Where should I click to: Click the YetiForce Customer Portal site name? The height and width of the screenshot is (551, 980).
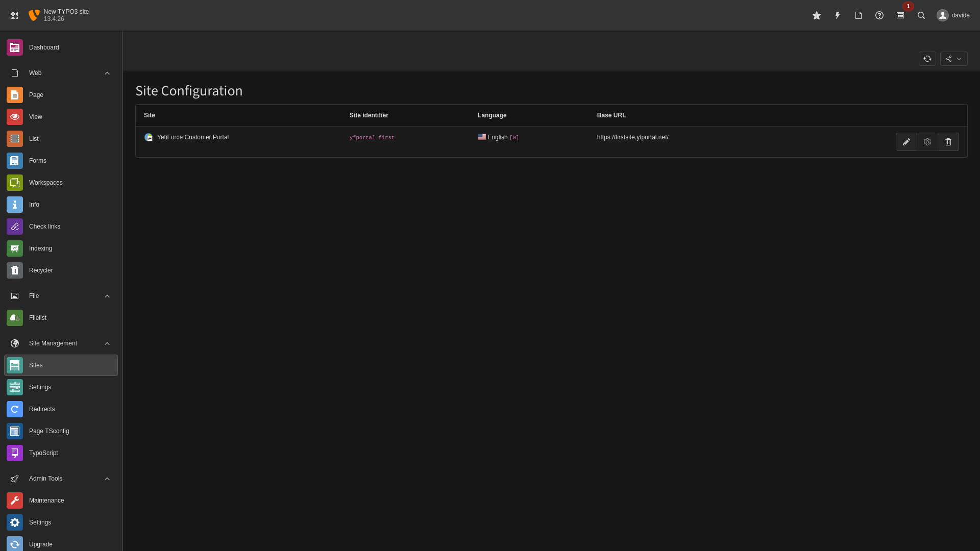click(192, 137)
